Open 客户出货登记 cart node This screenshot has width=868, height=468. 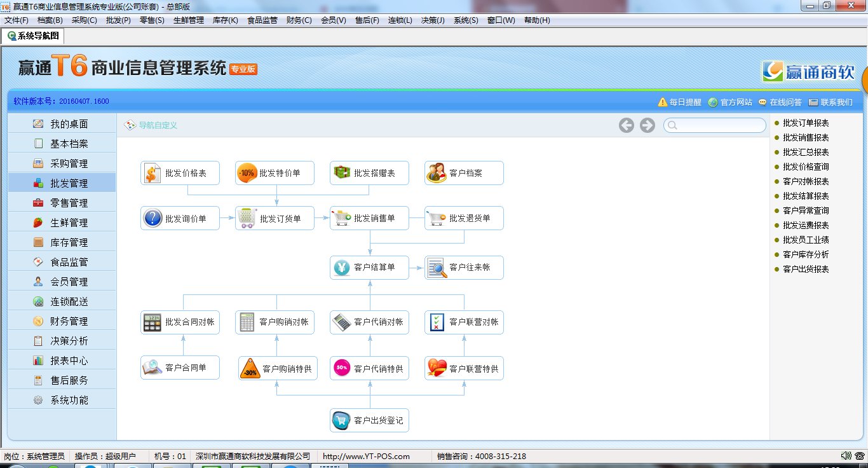click(369, 420)
